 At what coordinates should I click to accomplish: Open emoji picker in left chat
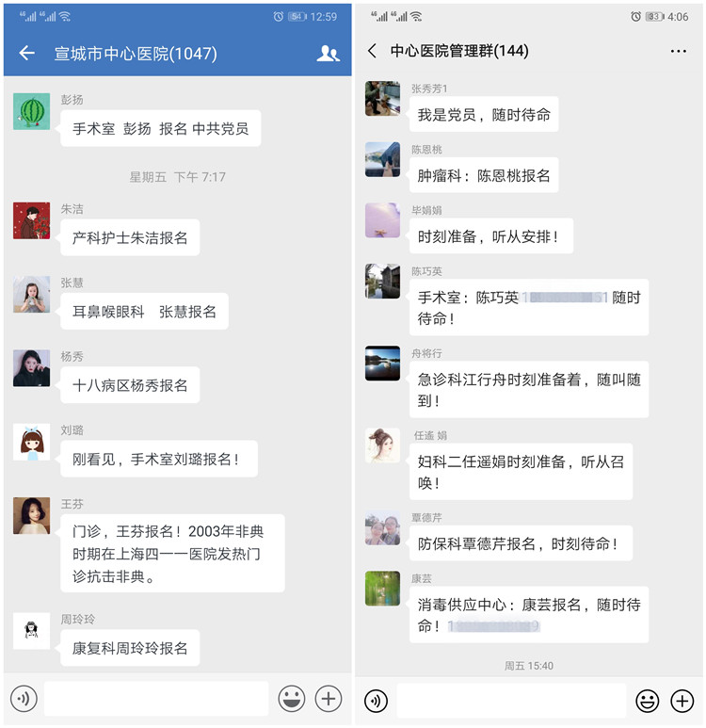292,698
